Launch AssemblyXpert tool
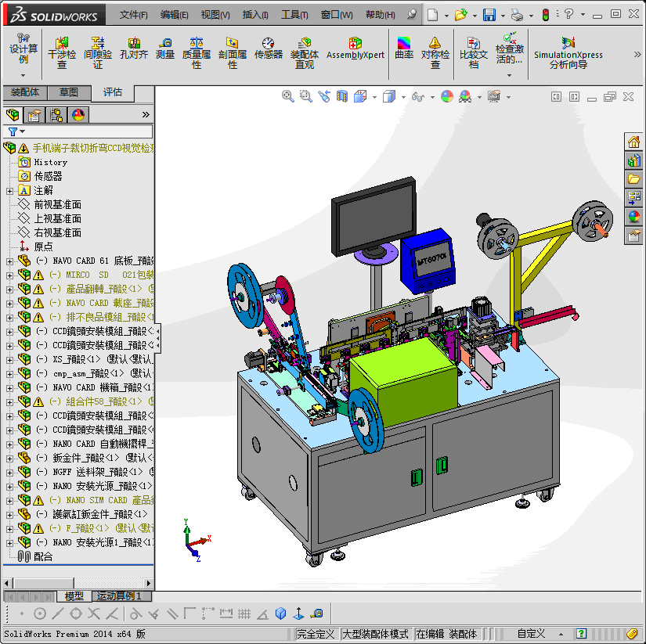Viewport: 646px width, 644px height. coord(355,49)
